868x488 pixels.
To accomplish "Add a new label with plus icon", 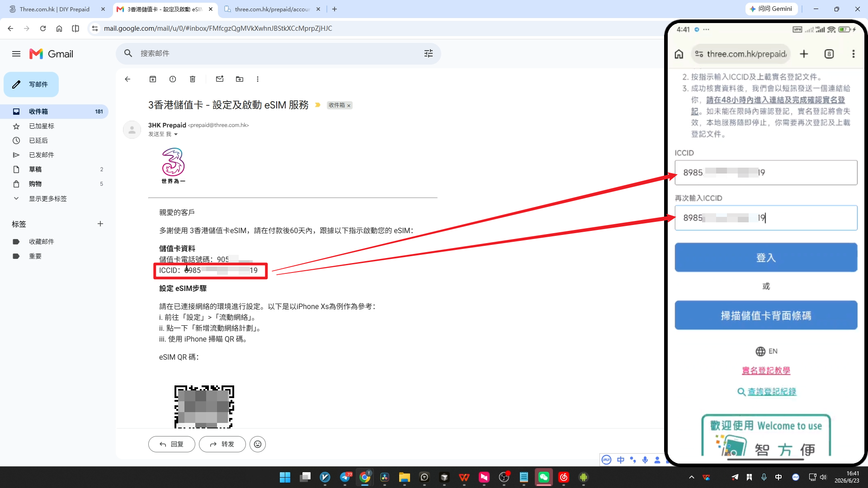I will (x=100, y=224).
